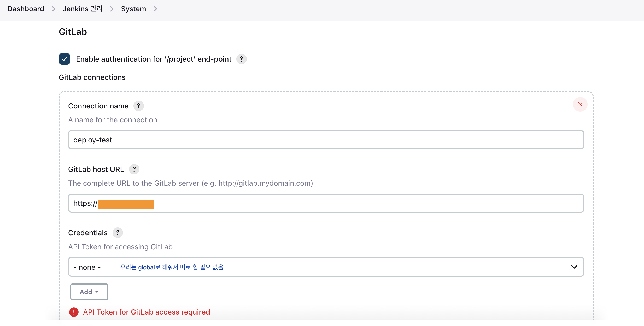Select the 'A name for the connection' description

113,120
